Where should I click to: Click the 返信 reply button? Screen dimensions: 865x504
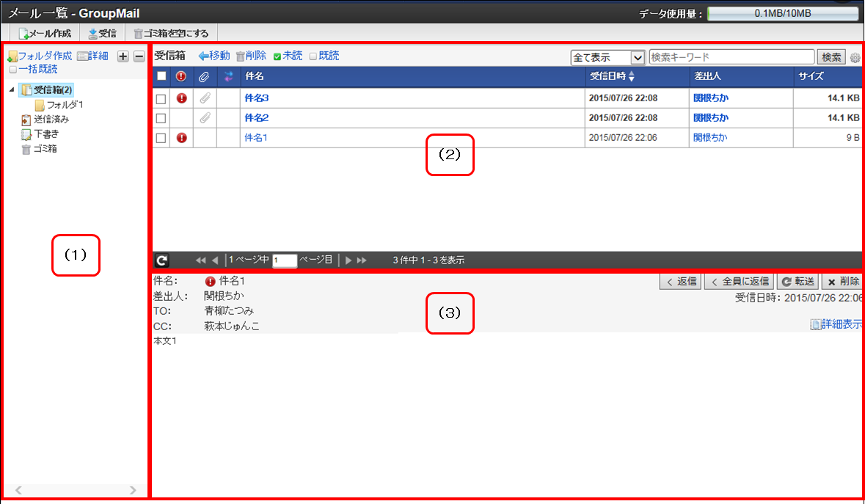[681, 282]
